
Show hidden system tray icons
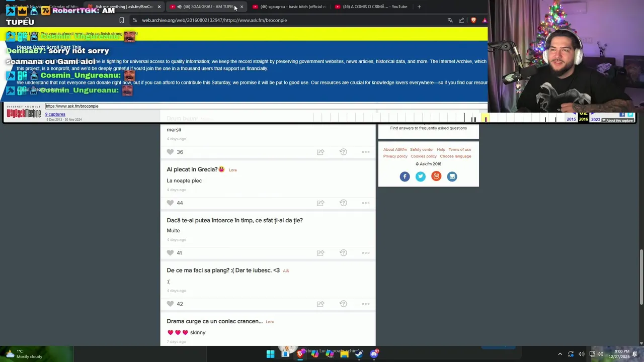coord(560,354)
